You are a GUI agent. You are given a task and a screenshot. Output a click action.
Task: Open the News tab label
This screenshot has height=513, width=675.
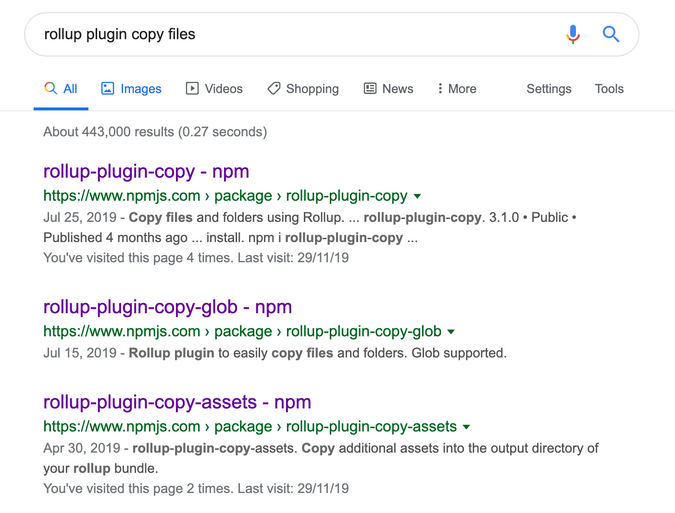pos(398,89)
